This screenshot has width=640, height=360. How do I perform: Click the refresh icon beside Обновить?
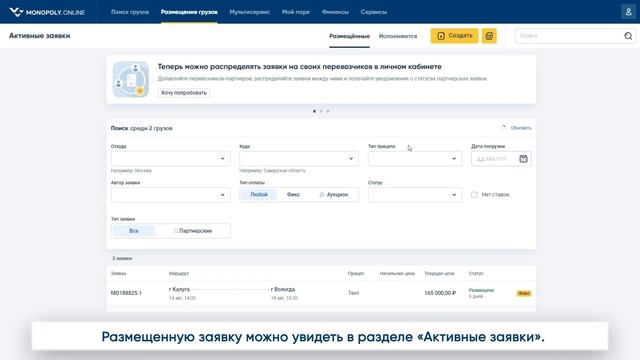point(504,128)
